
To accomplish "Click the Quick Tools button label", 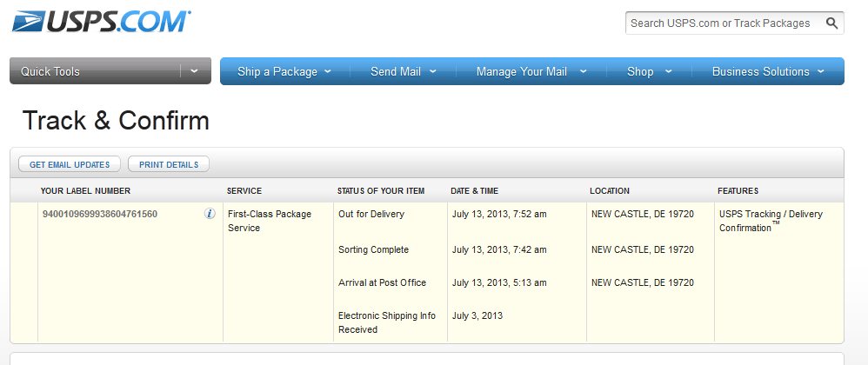I will coord(50,71).
